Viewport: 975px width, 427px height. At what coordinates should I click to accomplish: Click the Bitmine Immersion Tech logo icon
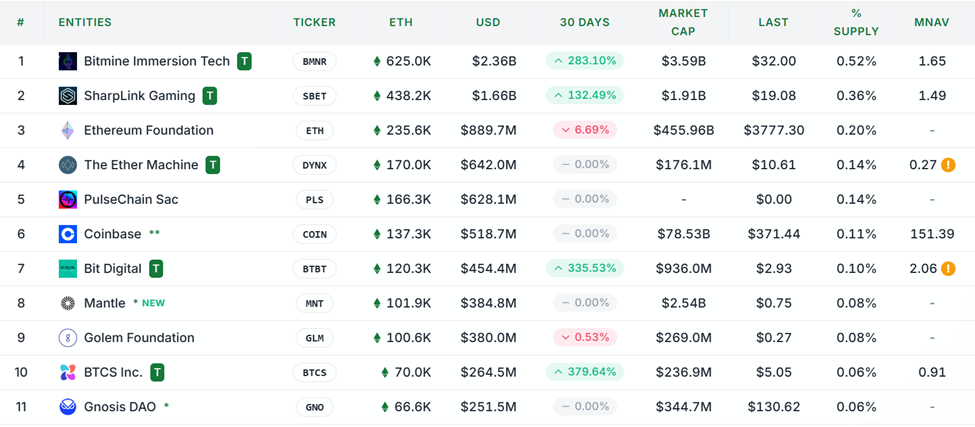pos(67,61)
